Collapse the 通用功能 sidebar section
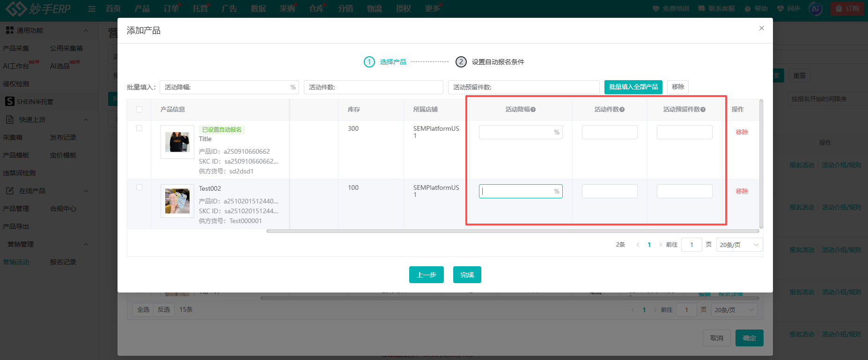The width and height of the screenshot is (868, 360). [86, 30]
